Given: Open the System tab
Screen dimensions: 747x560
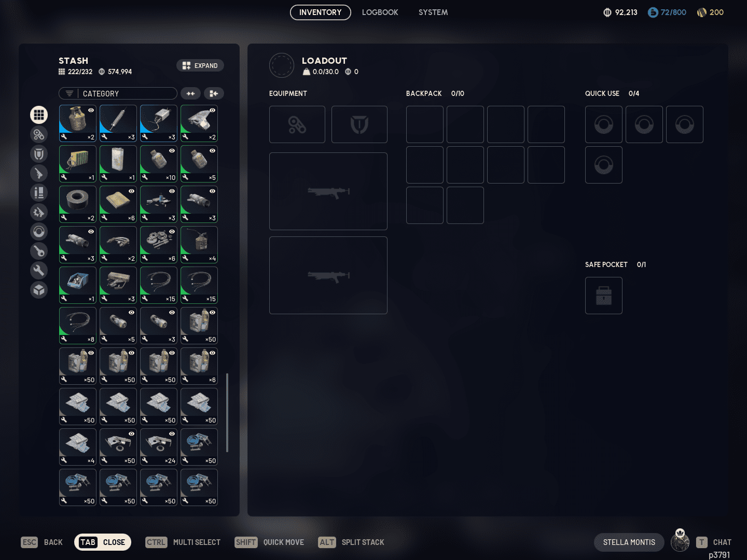Looking at the screenshot, I should point(433,12).
